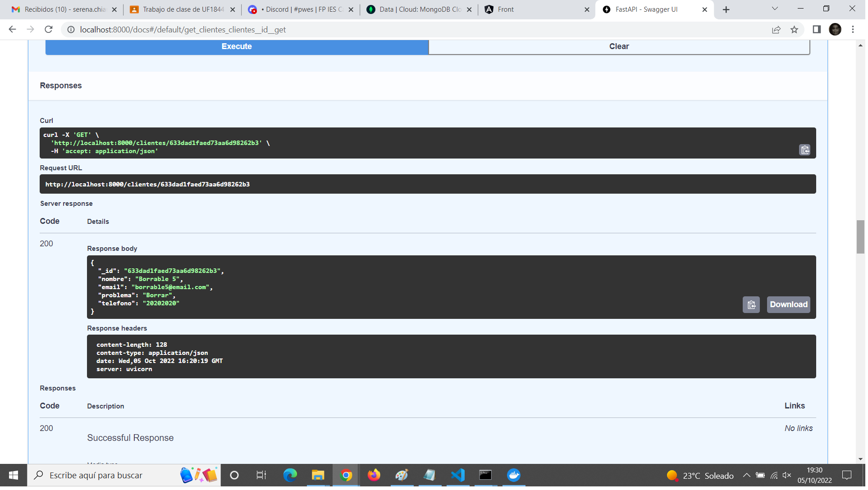
Task: Open the Chrome profile avatar
Action: coord(837,30)
